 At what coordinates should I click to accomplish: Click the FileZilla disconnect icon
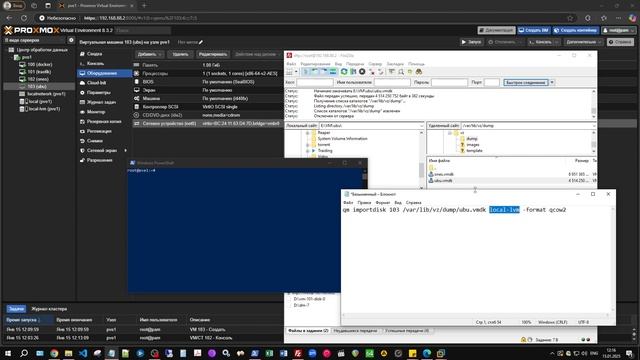pyautogui.click(x=371, y=72)
